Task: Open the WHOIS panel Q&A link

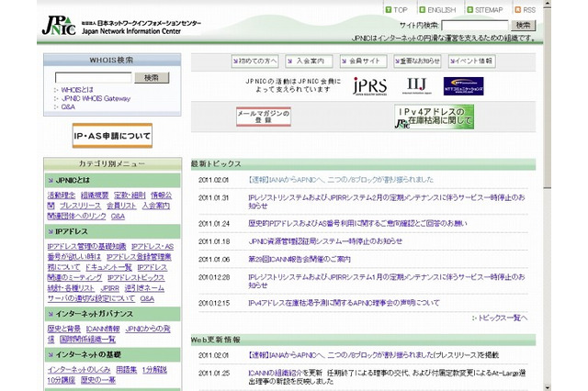Action: point(68,106)
